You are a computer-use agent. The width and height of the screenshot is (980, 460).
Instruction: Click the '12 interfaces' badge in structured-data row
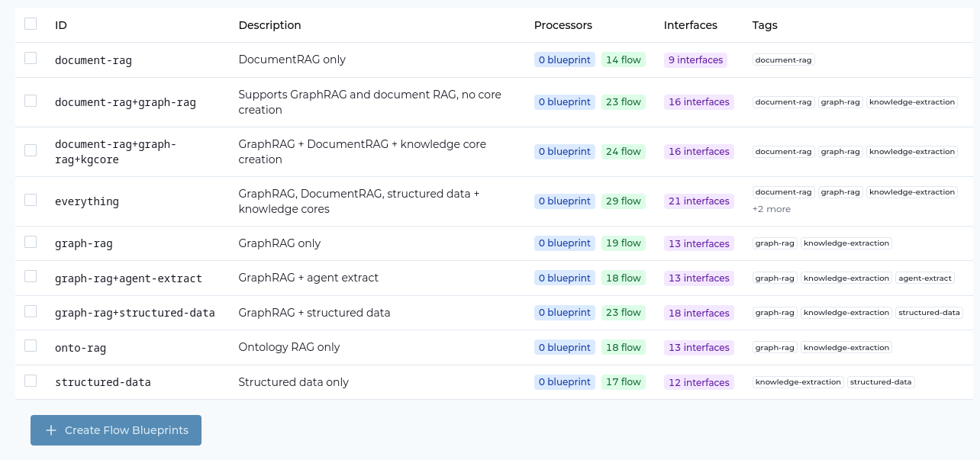698,382
